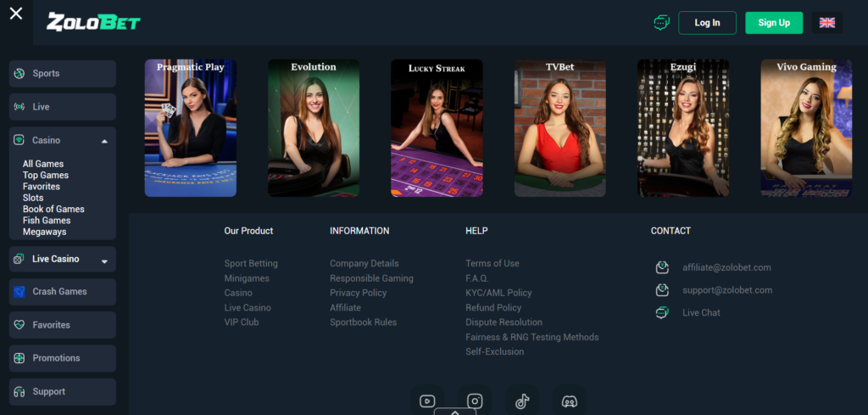Click the ZoloBet logo
Image resolution: width=868 pixels, height=415 pixels.
click(x=93, y=22)
